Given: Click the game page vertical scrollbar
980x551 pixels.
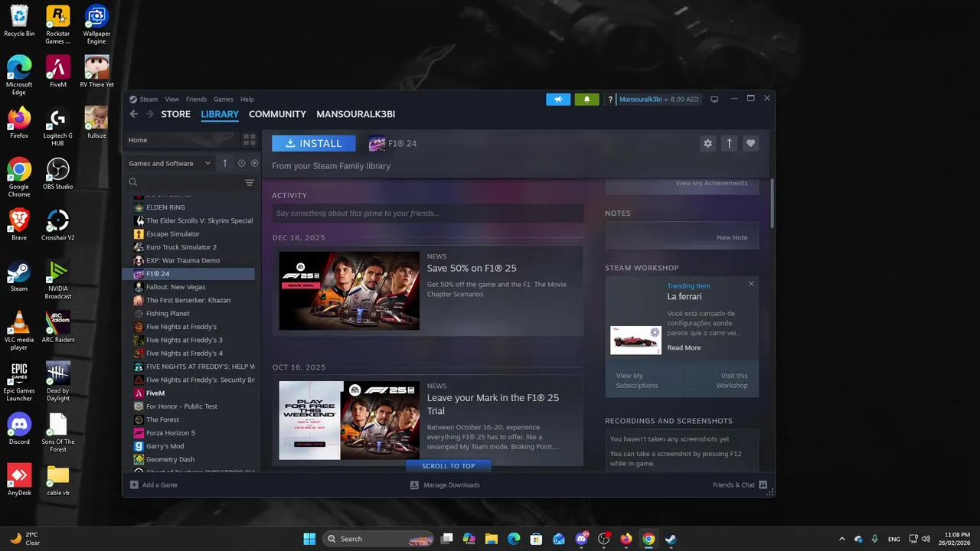Looking at the screenshot, I should pos(772,204).
